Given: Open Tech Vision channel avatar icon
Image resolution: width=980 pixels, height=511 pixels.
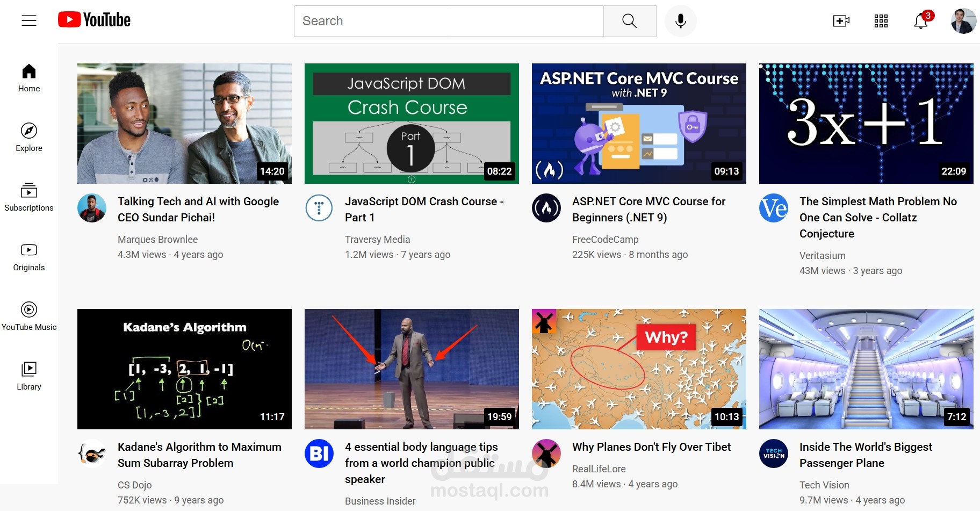Looking at the screenshot, I should pyautogui.click(x=774, y=454).
